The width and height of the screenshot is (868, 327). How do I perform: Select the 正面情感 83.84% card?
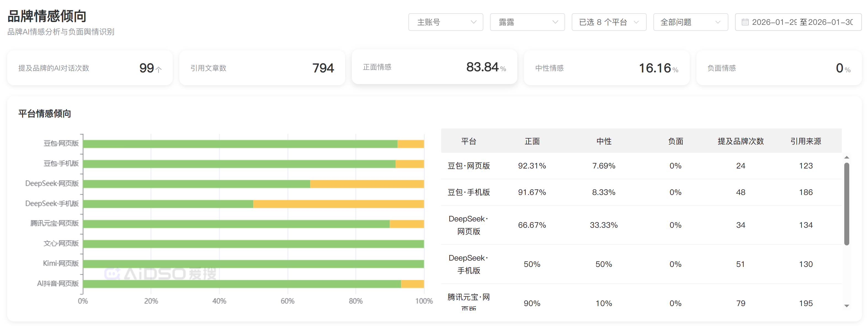point(434,67)
